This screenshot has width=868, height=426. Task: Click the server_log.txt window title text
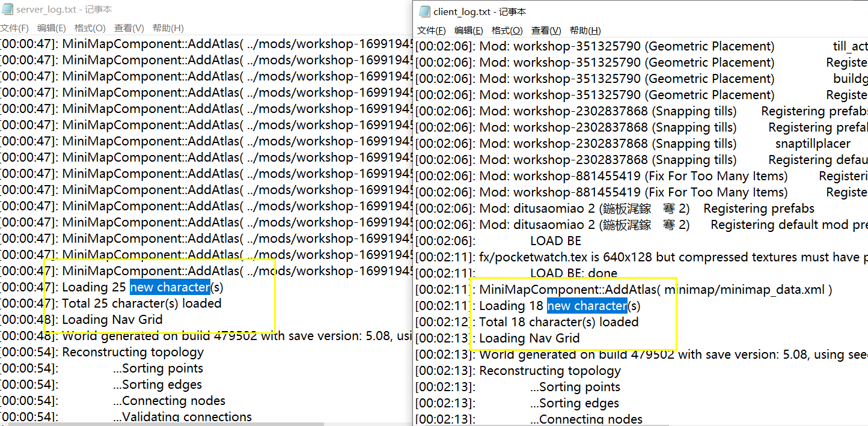(64, 10)
